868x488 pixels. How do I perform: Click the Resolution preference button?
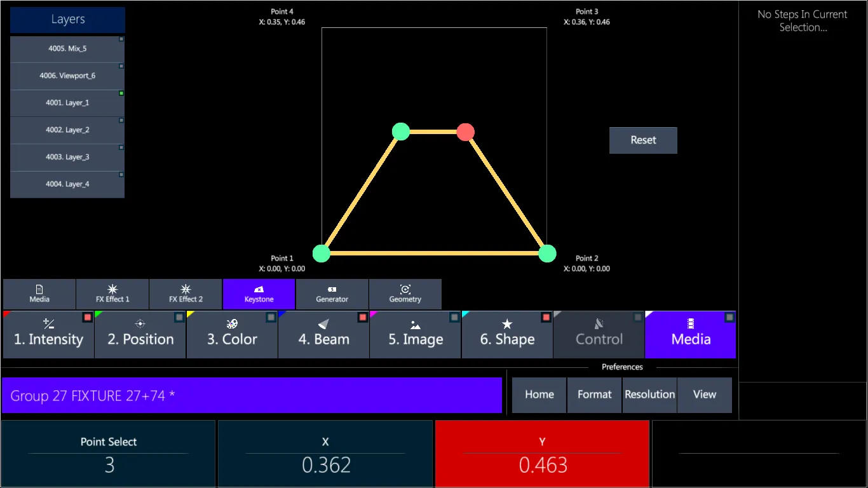pos(649,395)
